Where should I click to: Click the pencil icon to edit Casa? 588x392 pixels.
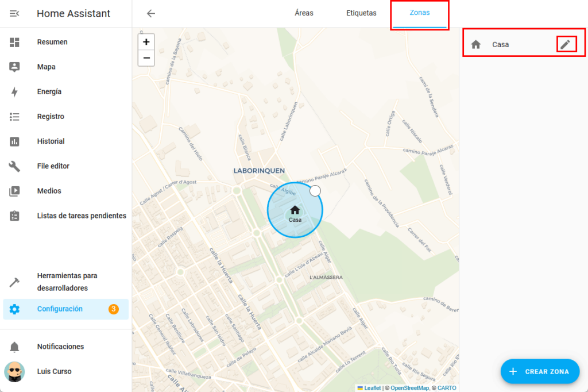point(566,44)
